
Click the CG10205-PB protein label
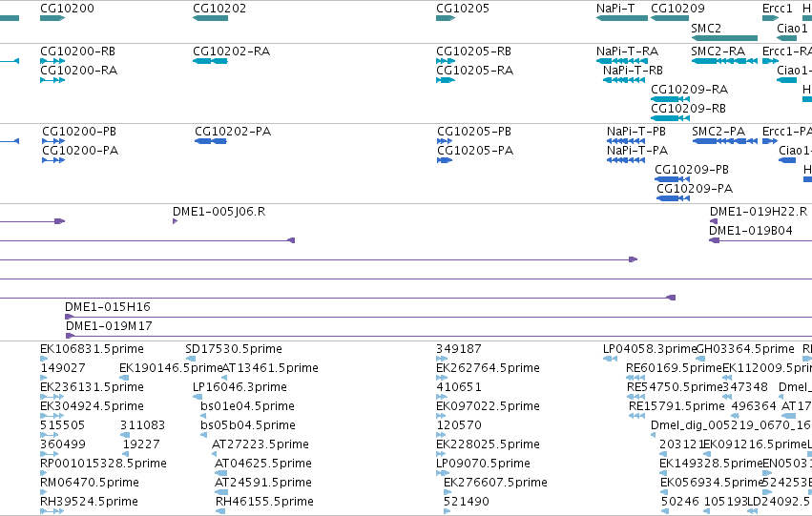point(474,132)
